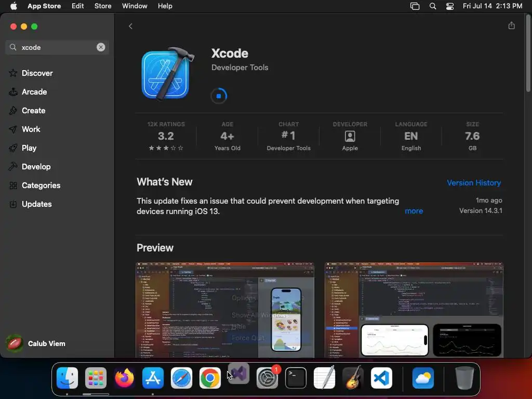Show the date and time panel
Screen dimensions: 532x399
click(493, 6)
